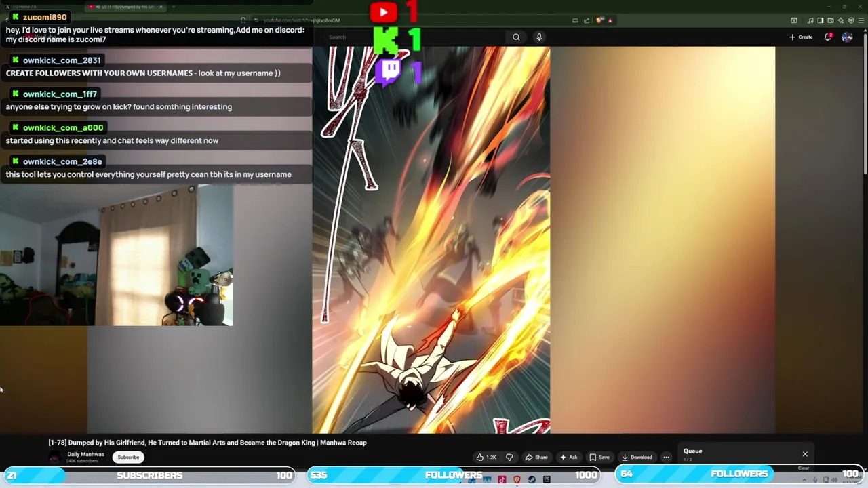
Task: Subscribe to Daily Manhwa channel
Action: [x=128, y=457]
